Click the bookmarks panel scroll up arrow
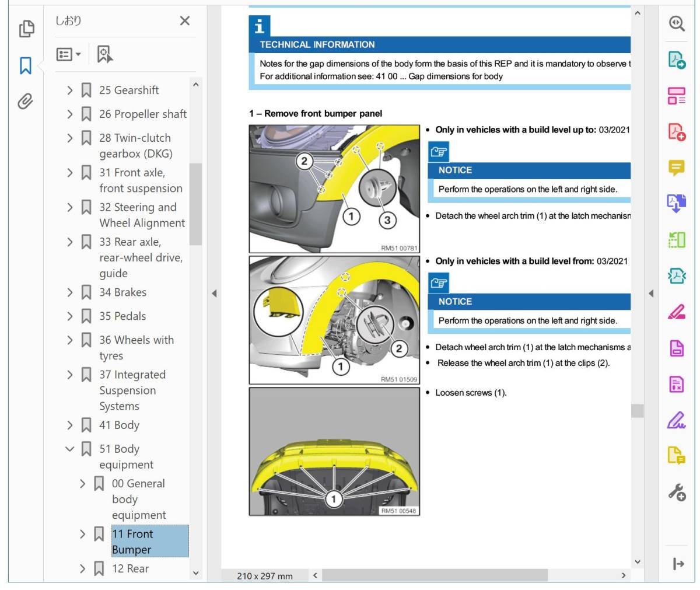This screenshot has height=590, width=700. click(x=196, y=85)
